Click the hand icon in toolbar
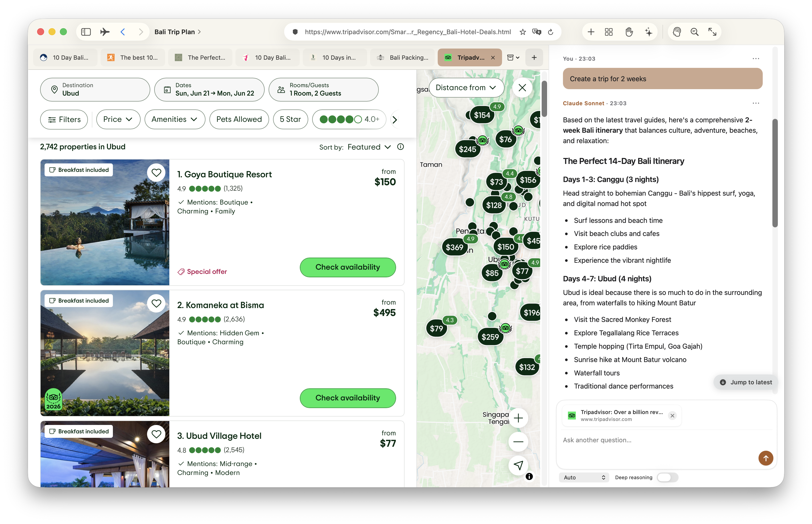Viewport: 812px width, 524px height. (629, 32)
